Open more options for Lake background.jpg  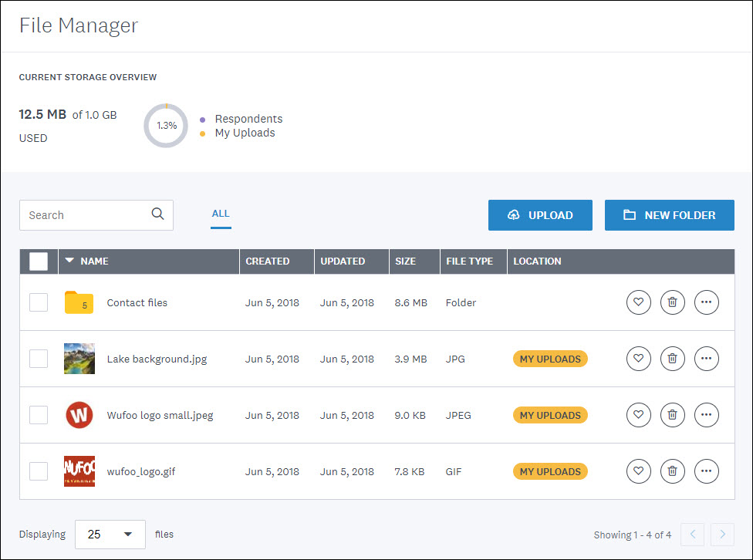point(706,359)
